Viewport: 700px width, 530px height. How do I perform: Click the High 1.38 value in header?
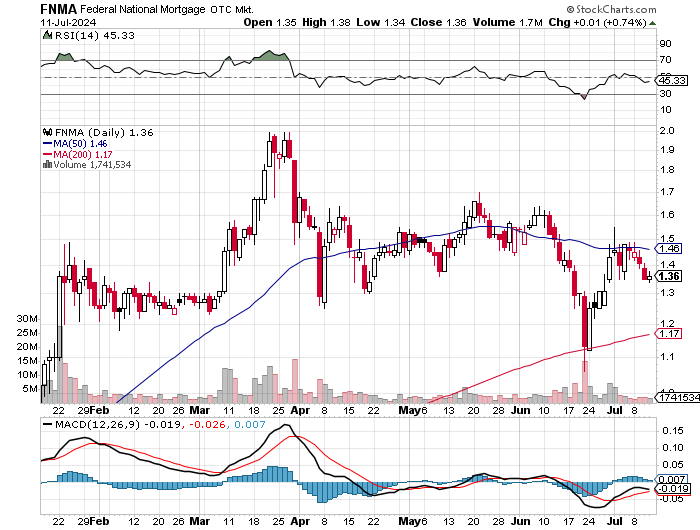[x=326, y=22]
